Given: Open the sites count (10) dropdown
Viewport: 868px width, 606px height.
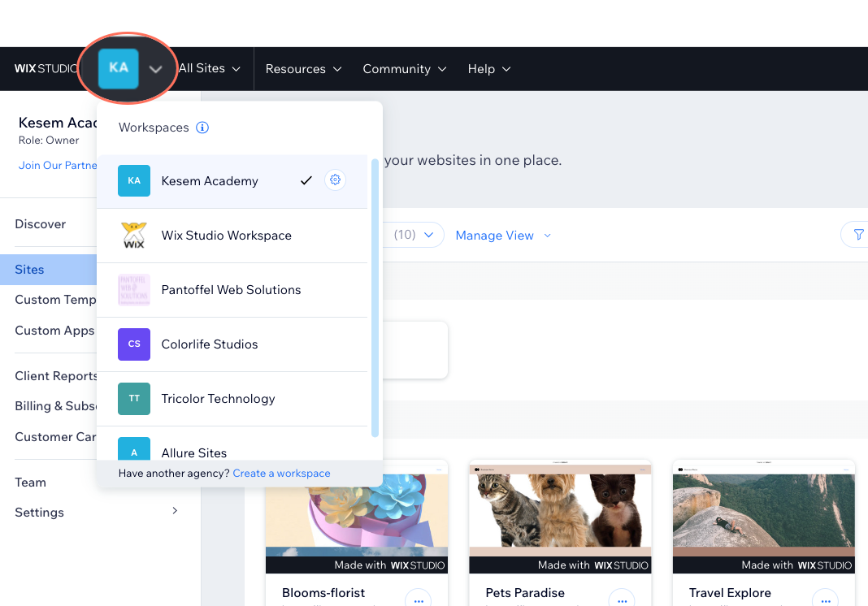Looking at the screenshot, I should pos(414,235).
